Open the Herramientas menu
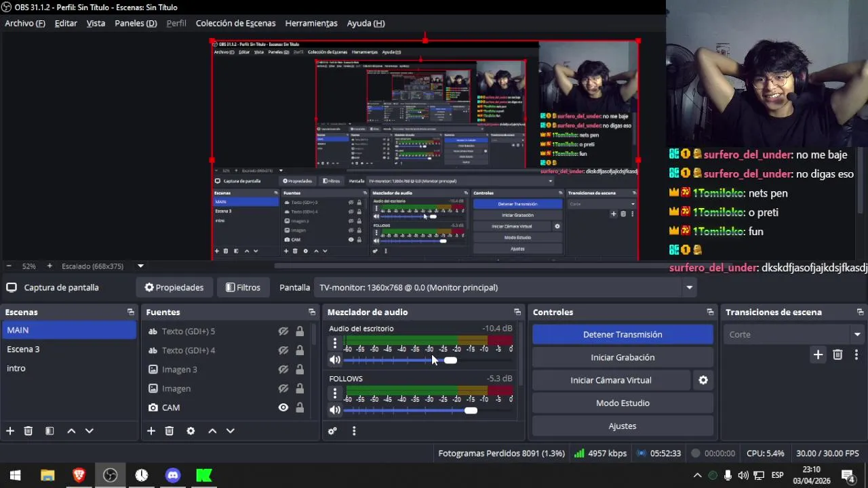This screenshot has width=868, height=488. [311, 23]
